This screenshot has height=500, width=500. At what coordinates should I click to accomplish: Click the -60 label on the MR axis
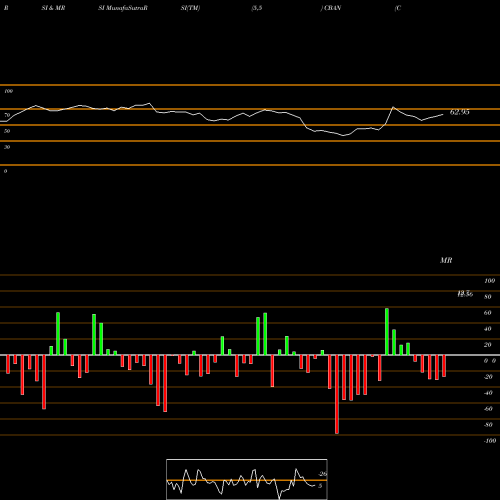(488, 409)
